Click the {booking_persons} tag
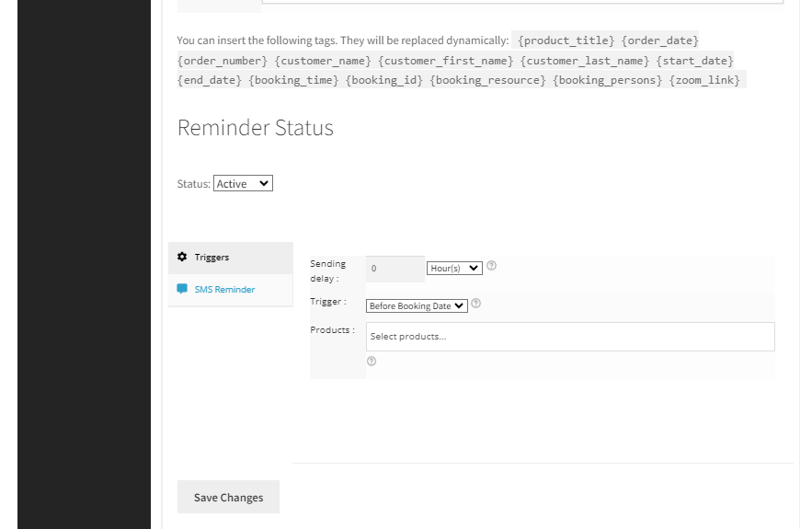 pos(608,80)
